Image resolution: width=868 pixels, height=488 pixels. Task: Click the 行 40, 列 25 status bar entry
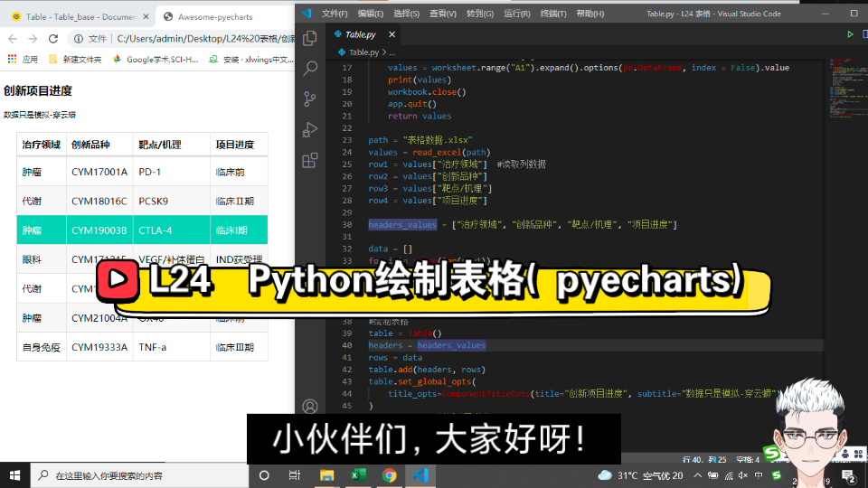point(704,459)
